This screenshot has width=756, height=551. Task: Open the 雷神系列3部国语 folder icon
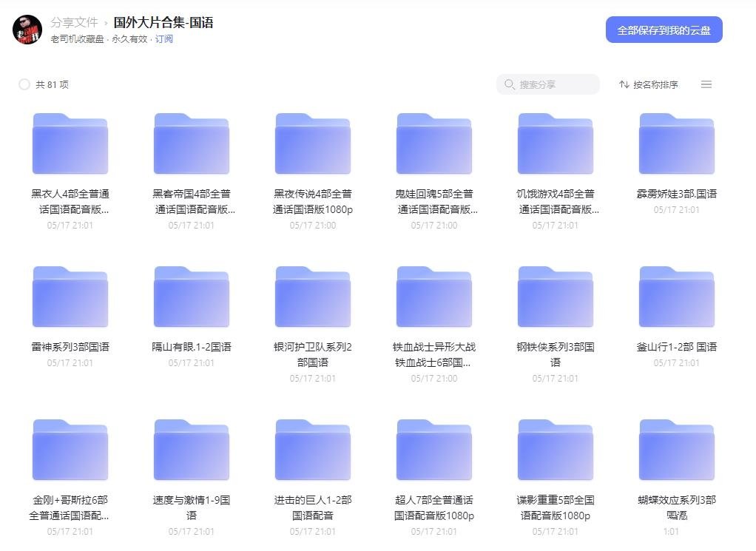70,296
